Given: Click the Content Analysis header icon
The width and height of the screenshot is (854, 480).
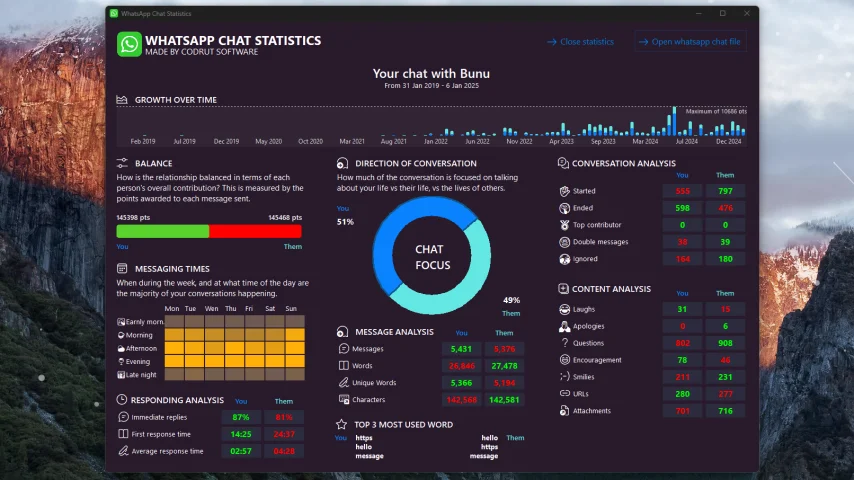Looking at the screenshot, I should coord(563,289).
